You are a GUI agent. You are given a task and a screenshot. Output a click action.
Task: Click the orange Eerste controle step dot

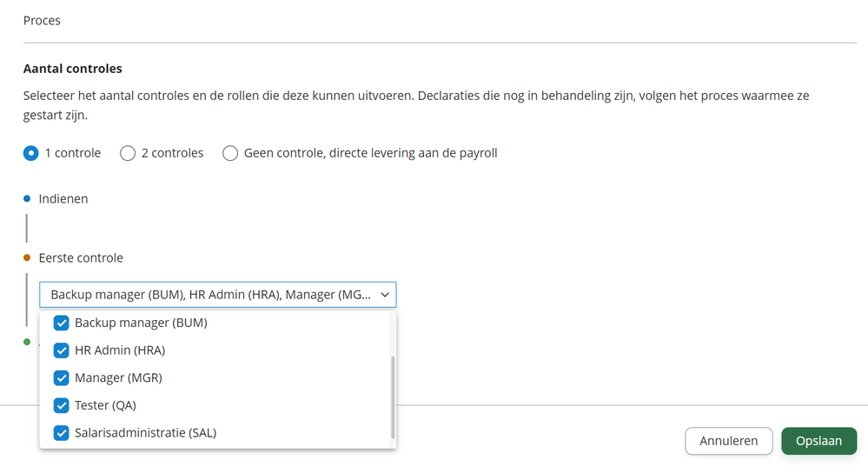(27, 257)
